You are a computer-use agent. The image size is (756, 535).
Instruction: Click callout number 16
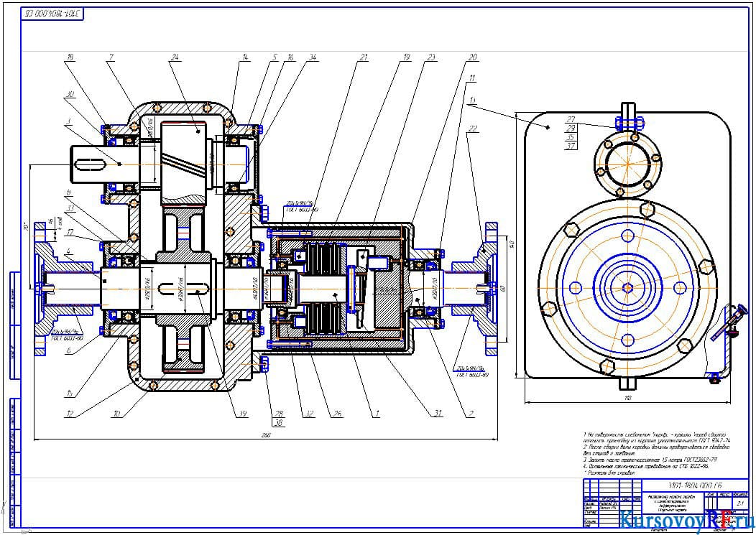(290, 57)
